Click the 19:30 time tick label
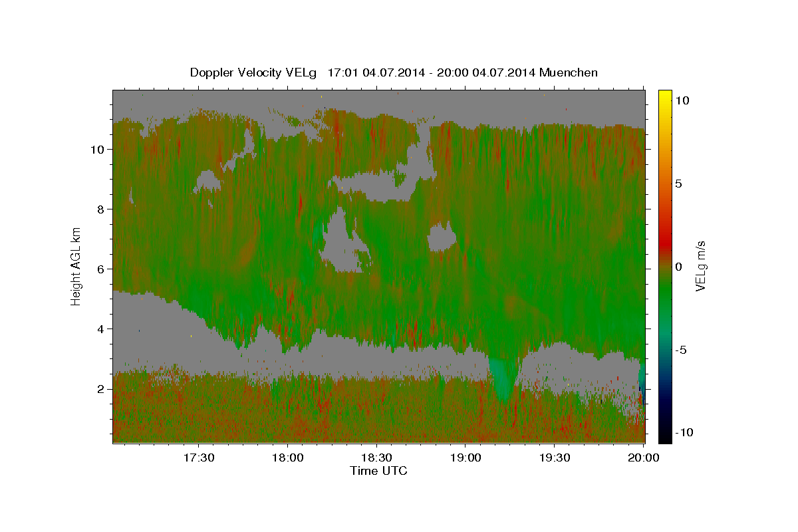Screen dimensions: 798x532 click(x=555, y=458)
